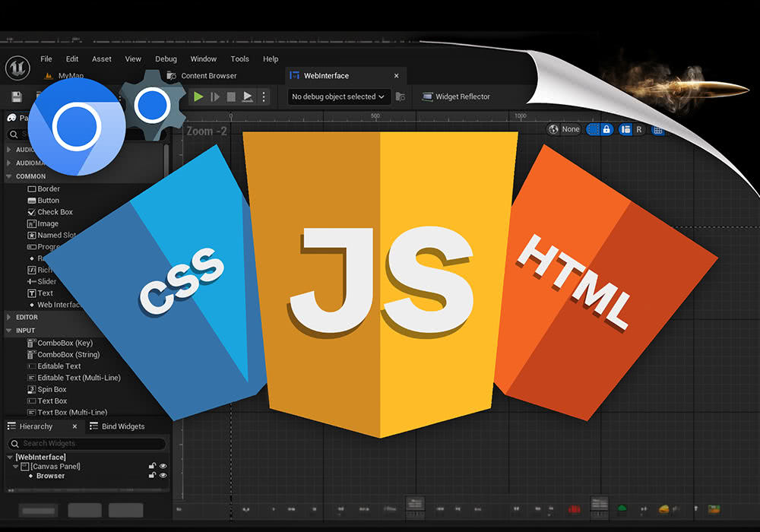Open the debug object selection dropdown

(x=339, y=97)
